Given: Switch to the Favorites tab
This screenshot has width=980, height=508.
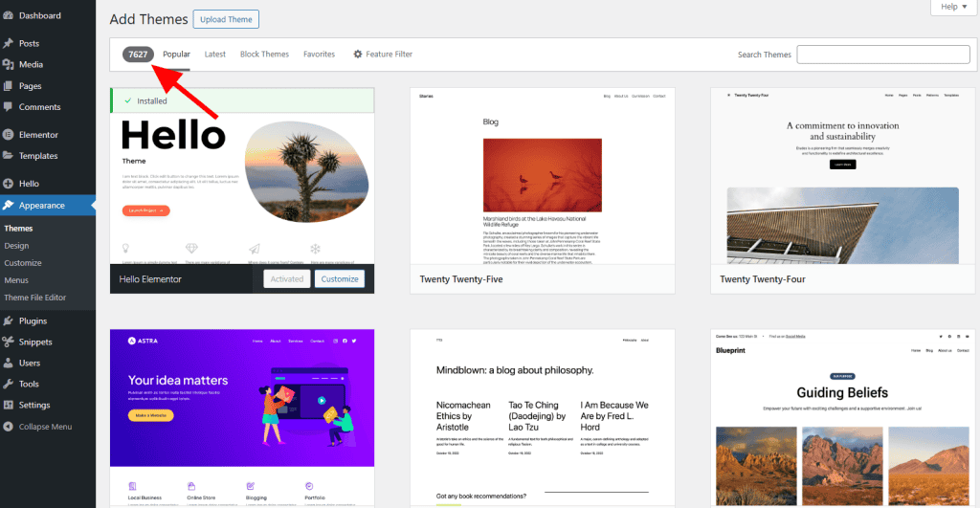Looking at the screenshot, I should (x=319, y=55).
